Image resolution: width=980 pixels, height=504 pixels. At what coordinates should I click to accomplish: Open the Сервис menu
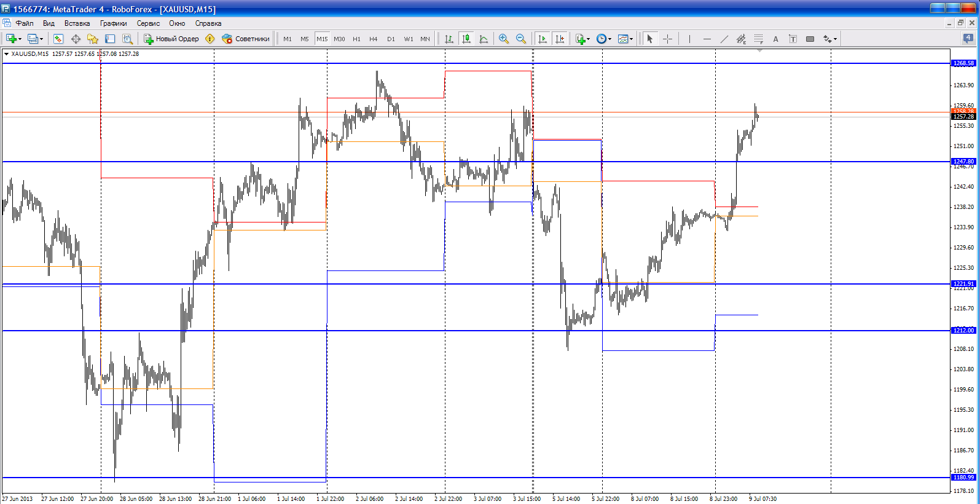148,23
